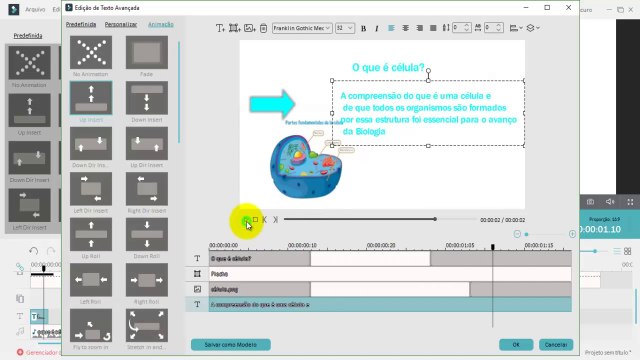Switch to the Animação tab

161,24
